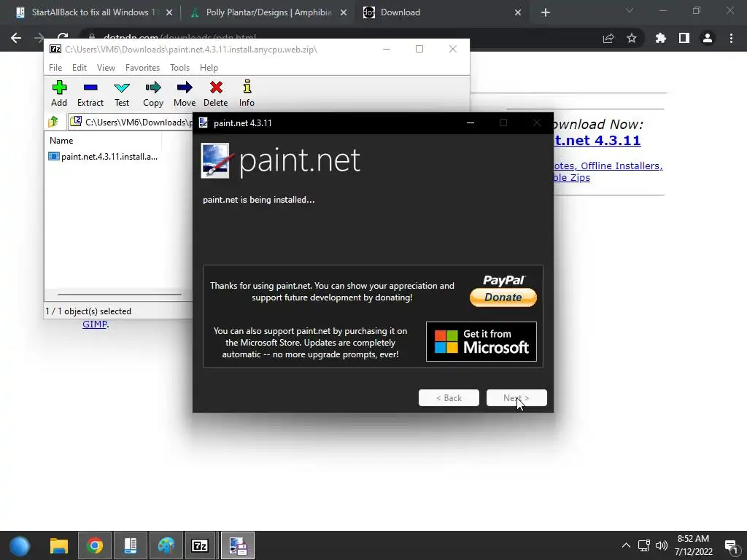Show hidden tray icons
The height and width of the screenshot is (560, 747).
click(626, 545)
